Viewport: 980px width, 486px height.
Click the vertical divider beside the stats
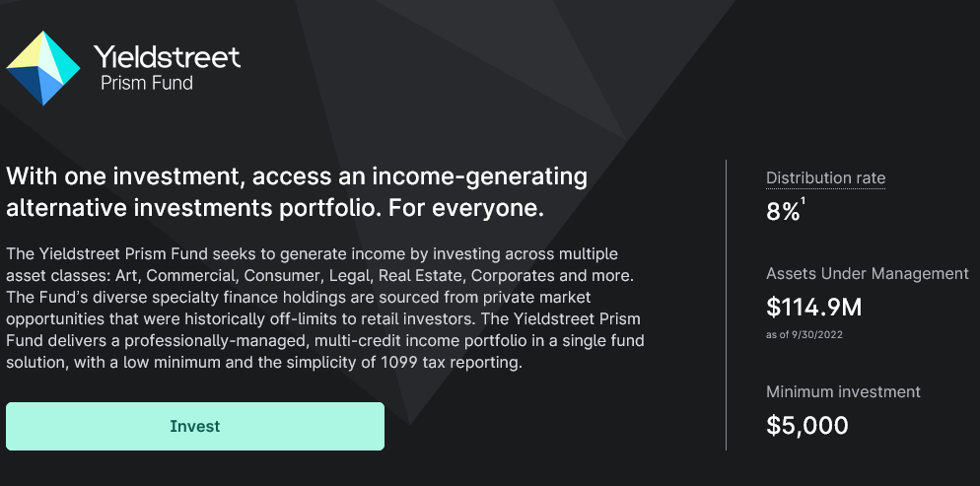tap(727, 305)
